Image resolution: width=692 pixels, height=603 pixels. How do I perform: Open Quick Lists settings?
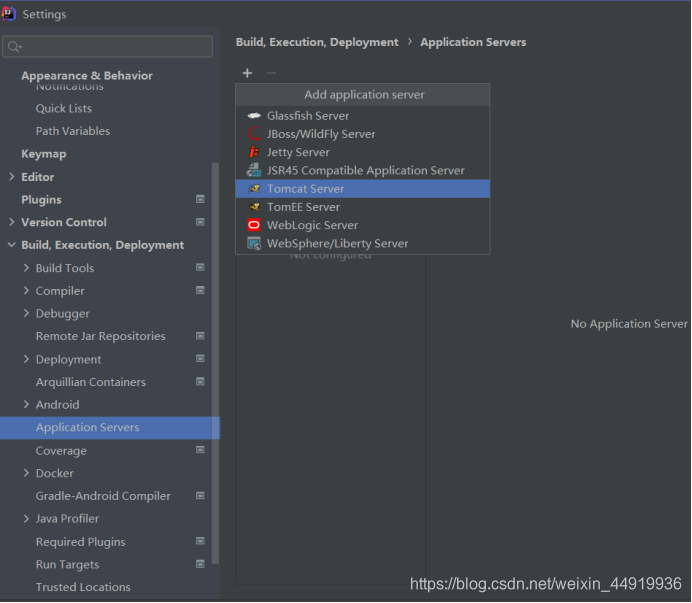tap(64, 109)
